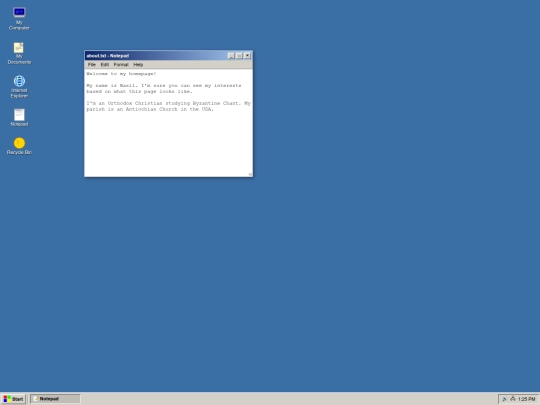Select the Recycle Bin desktop icon
The height and width of the screenshot is (405, 540).
coord(19,146)
